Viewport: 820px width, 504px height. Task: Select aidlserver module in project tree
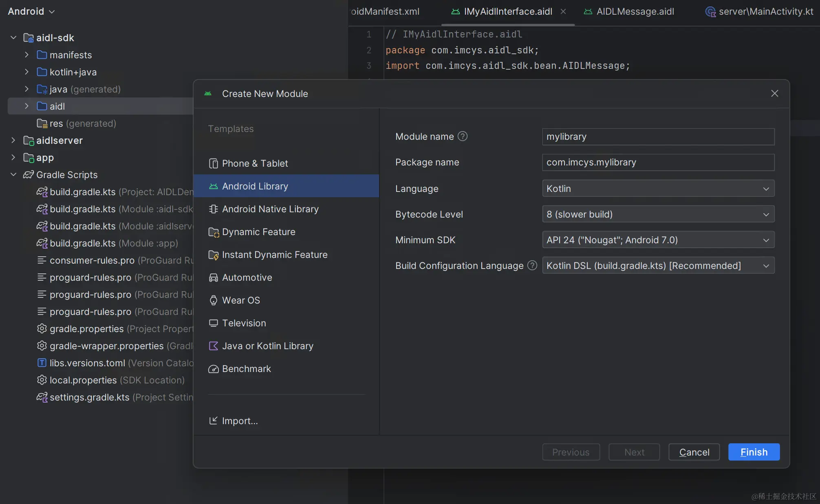coord(59,141)
